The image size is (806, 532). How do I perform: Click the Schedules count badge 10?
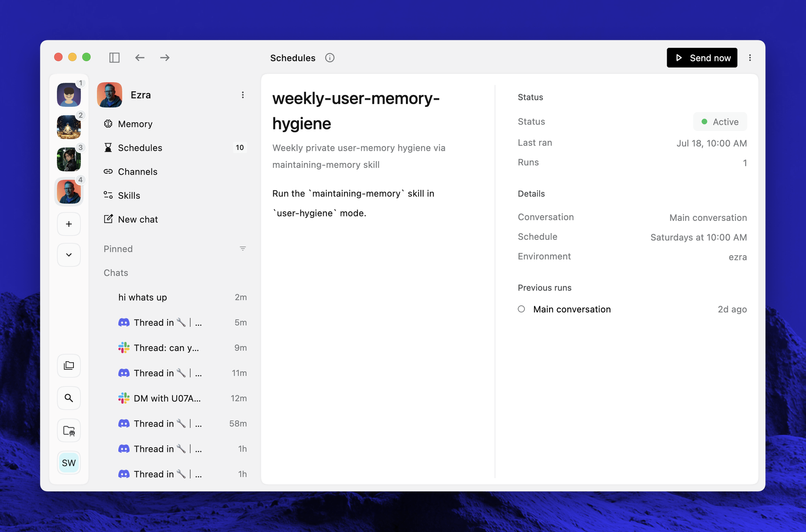(240, 148)
